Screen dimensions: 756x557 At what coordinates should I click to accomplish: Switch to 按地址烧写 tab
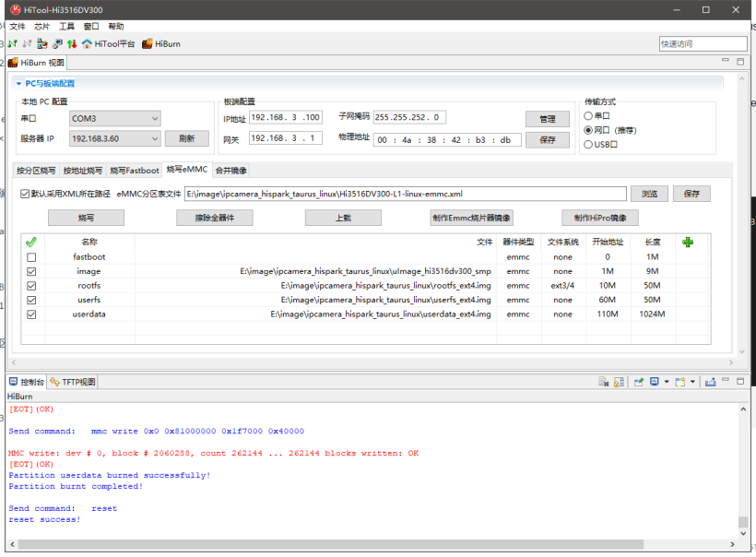(83, 171)
